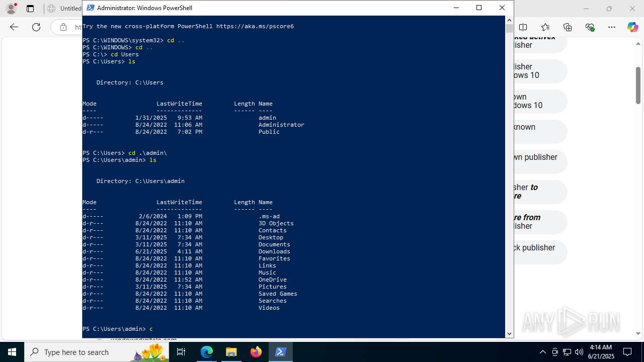Viewport: 644px width, 362px height.
Task: Click 'Saved Games' entry in listing
Action: (278, 294)
